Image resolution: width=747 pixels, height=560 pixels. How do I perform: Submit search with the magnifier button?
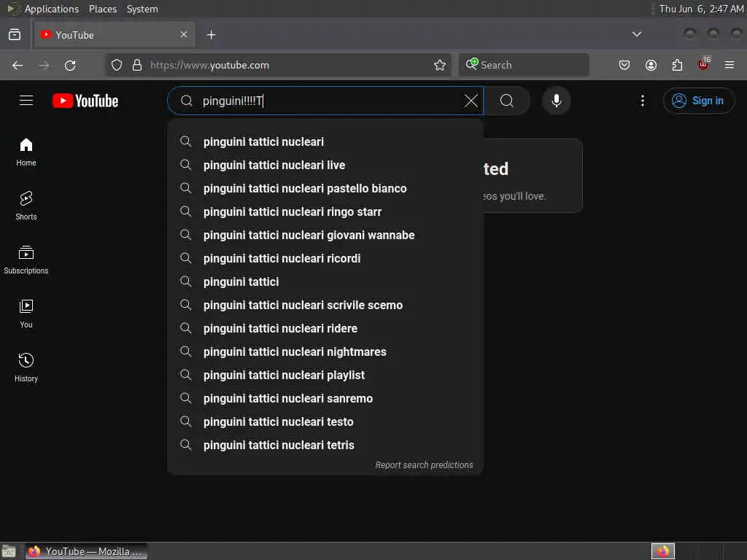coord(507,101)
